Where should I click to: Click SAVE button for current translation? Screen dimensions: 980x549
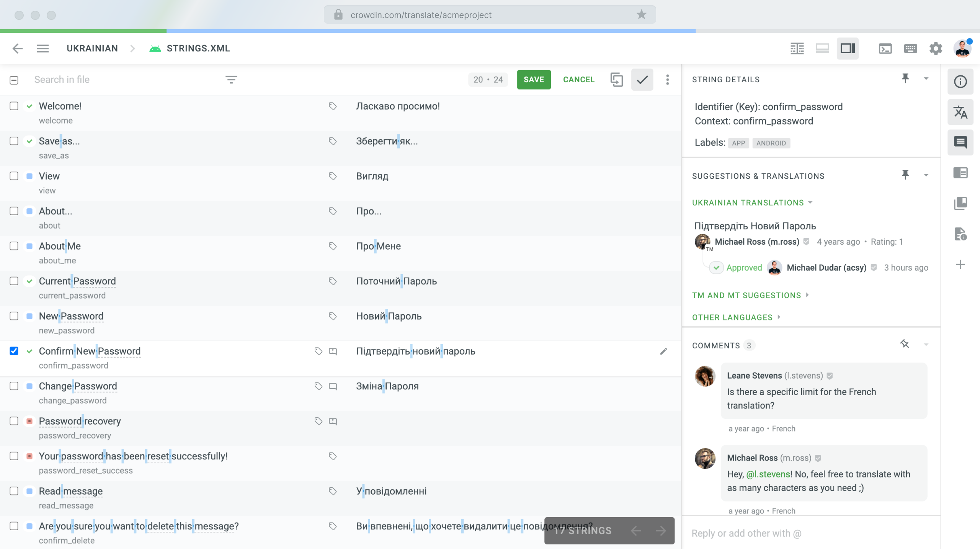point(534,79)
